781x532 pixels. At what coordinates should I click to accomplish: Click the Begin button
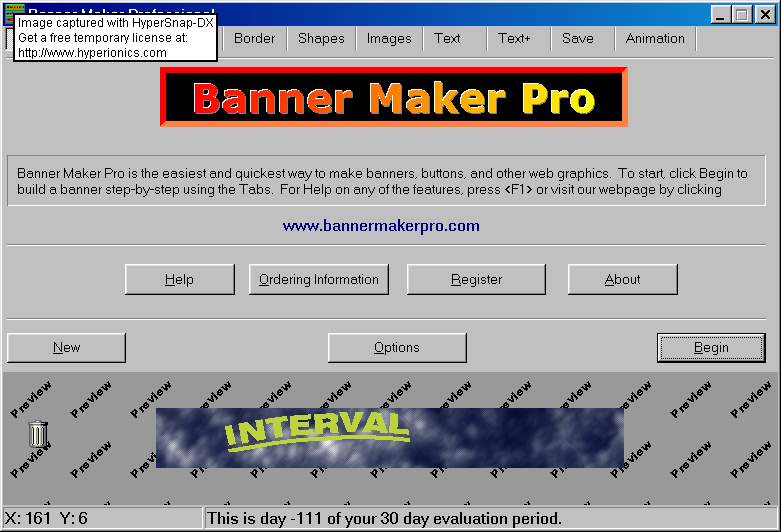point(711,348)
